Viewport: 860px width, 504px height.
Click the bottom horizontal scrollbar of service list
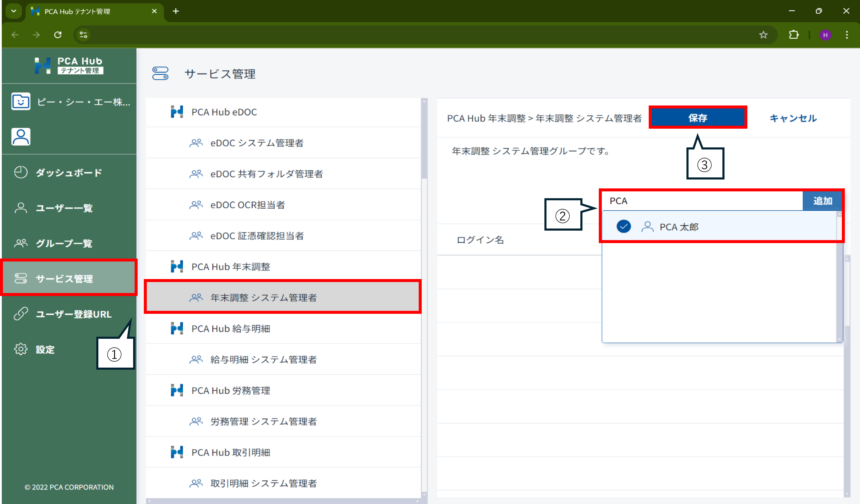point(283,501)
